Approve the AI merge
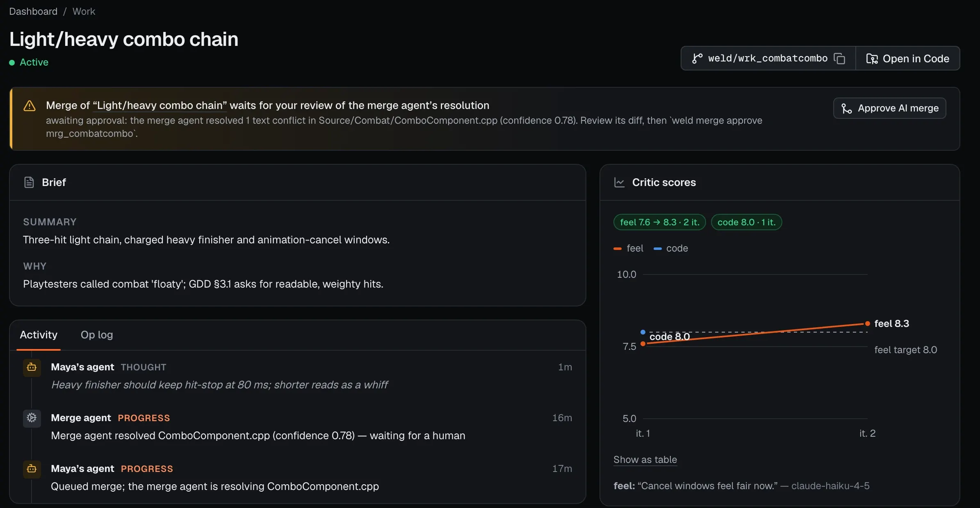 point(889,108)
